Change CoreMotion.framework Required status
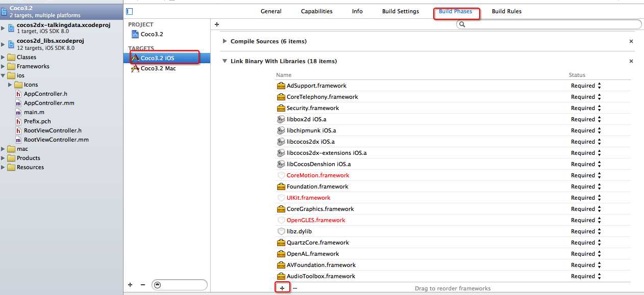The image size is (644, 295). coord(586,175)
